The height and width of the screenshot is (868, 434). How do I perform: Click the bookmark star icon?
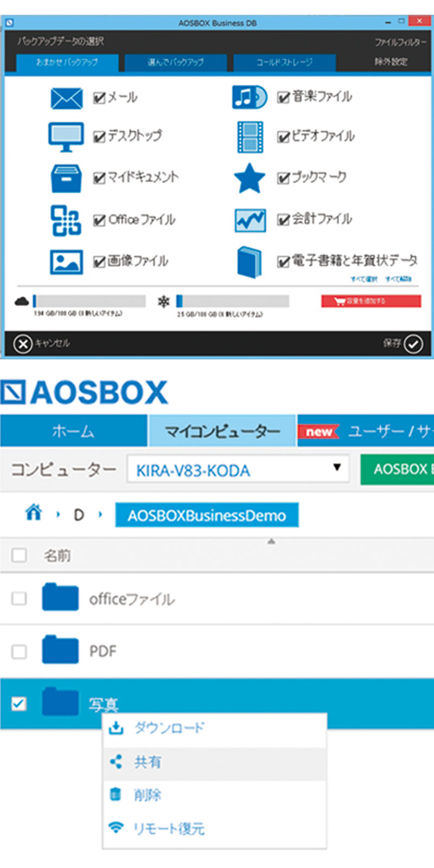click(x=250, y=178)
